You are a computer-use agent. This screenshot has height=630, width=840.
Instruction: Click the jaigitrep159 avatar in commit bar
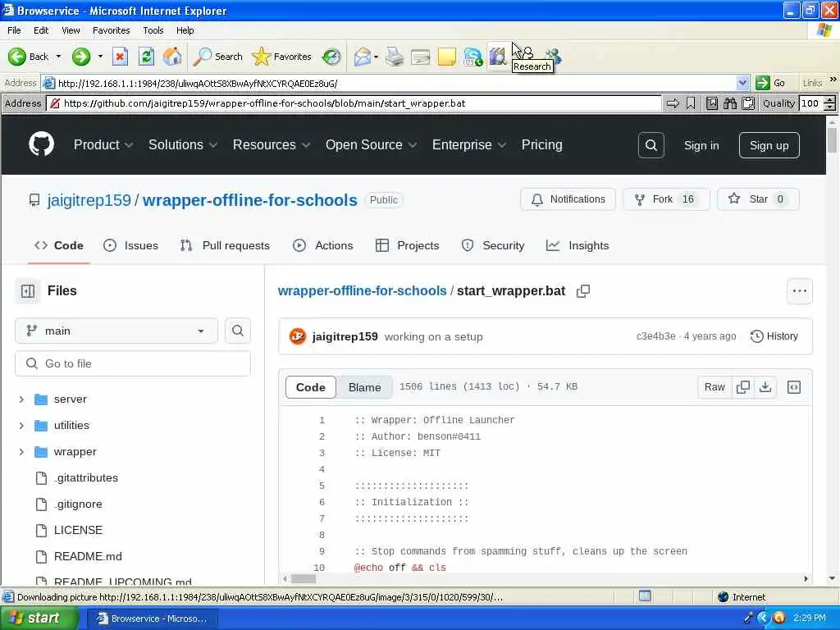pos(297,336)
